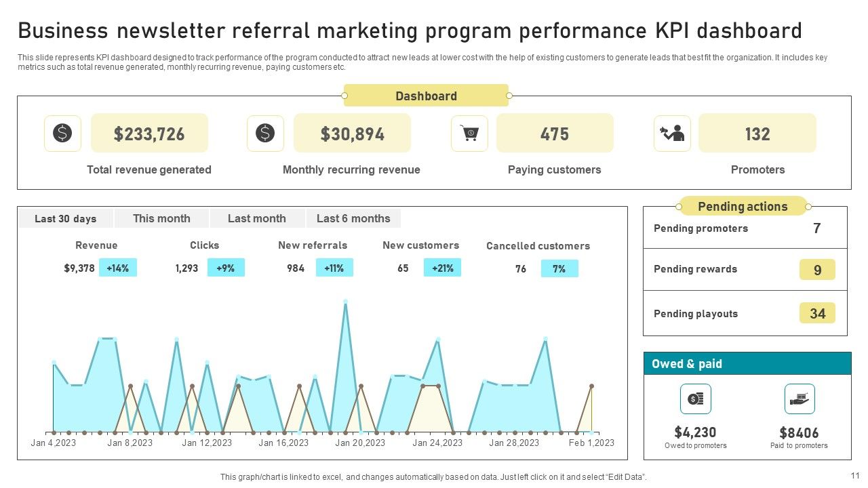Screen dimensions: 868x488
Task: Click the shopping cart icon for Paying customers
Action: click(x=469, y=133)
